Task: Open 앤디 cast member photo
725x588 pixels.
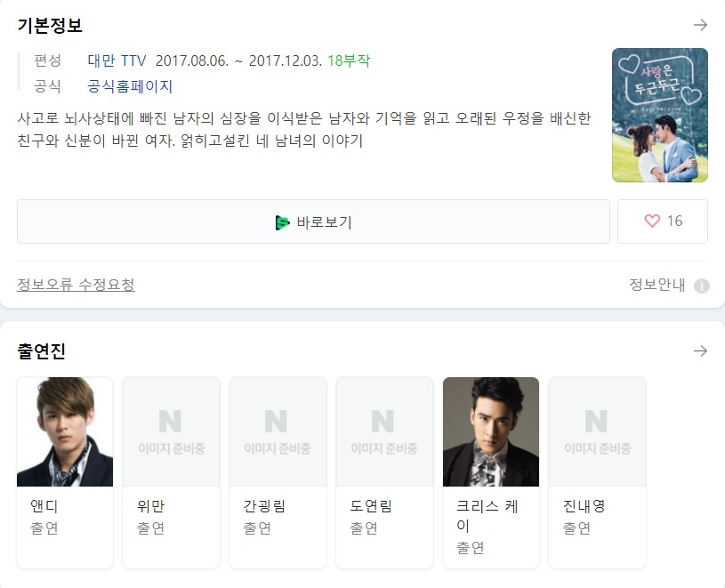Action: point(65,431)
